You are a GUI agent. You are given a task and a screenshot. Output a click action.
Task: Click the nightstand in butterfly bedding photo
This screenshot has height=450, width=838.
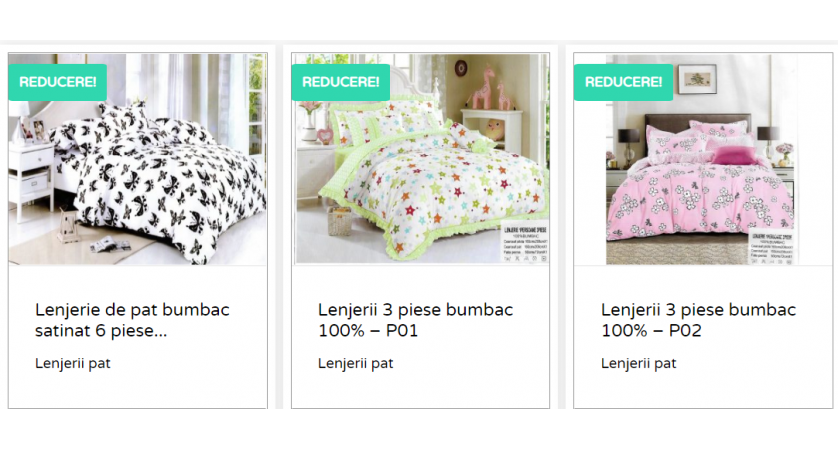click(x=31, y=176)
